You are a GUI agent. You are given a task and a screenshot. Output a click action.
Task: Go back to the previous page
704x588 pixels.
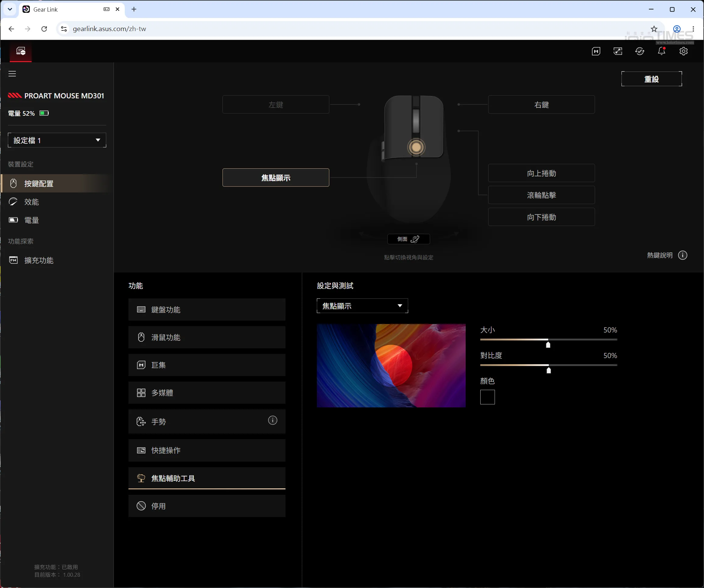(11, 29)
